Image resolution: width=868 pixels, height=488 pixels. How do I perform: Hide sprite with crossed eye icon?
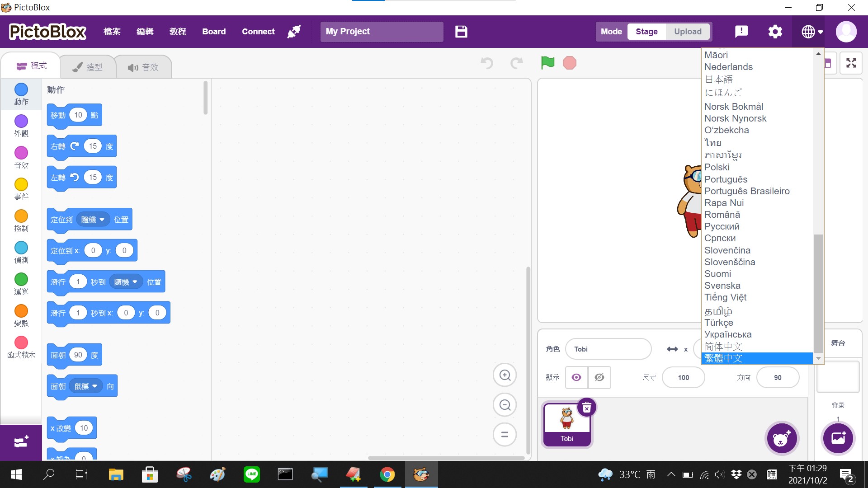pyautogui.click(x=599, y=377)
